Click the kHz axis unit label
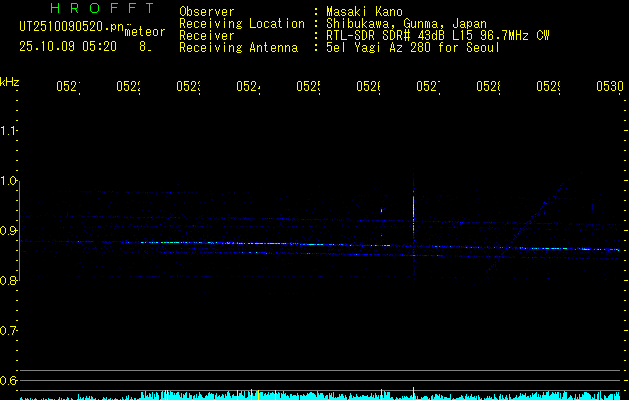 (10, 82)
